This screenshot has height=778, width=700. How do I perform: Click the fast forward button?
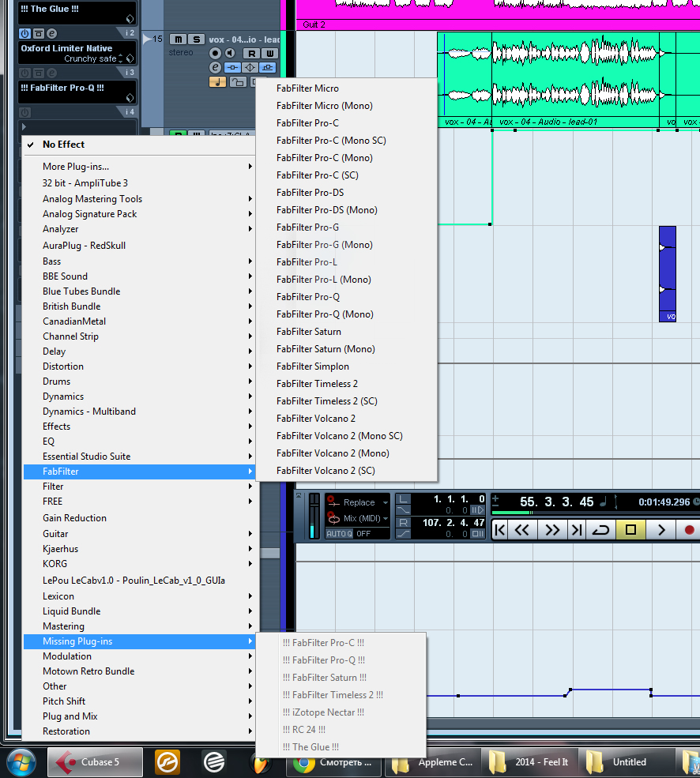pos(552,531)
